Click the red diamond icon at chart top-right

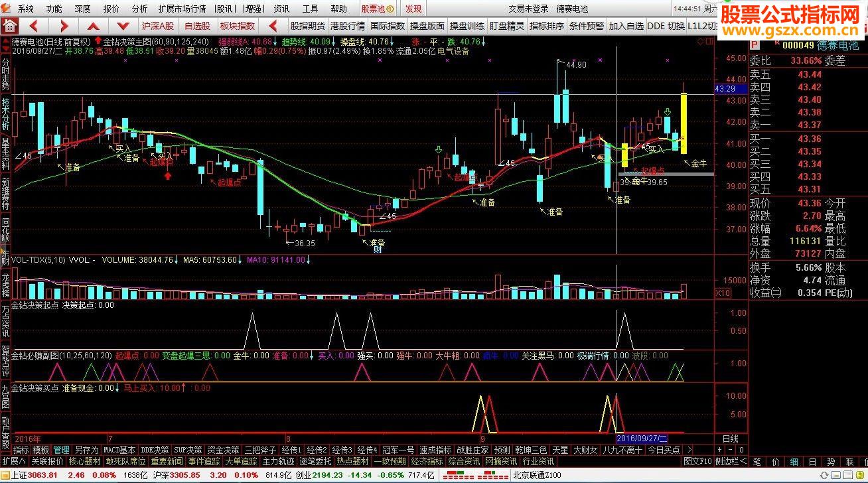click(x=700, y=41)
